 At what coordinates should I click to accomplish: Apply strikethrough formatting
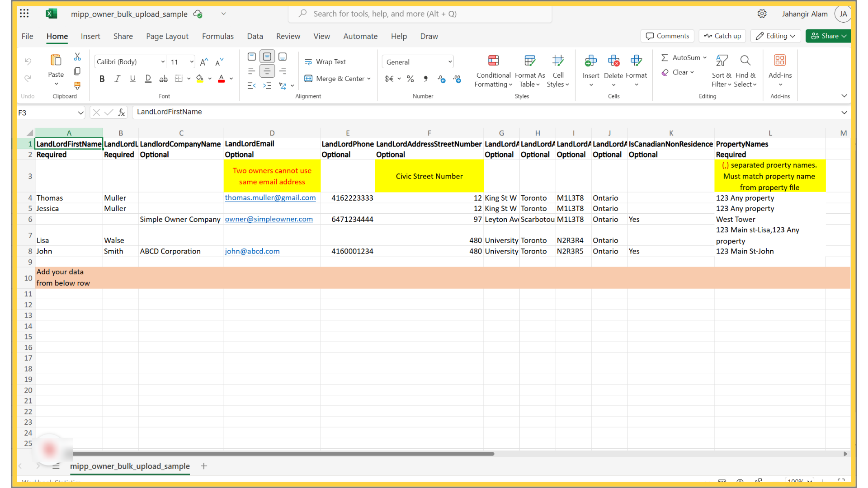(x=164, y=79)
